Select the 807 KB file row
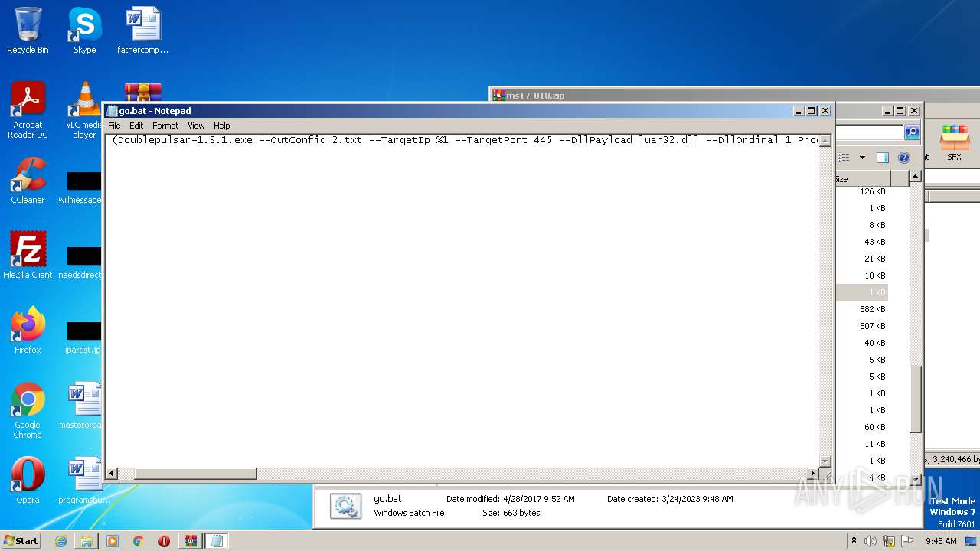This screenshot has width=980, height=551. click(862, 326)
